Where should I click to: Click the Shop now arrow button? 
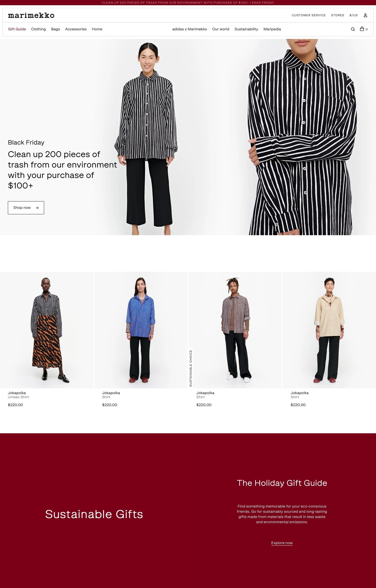tap(26, 208)
